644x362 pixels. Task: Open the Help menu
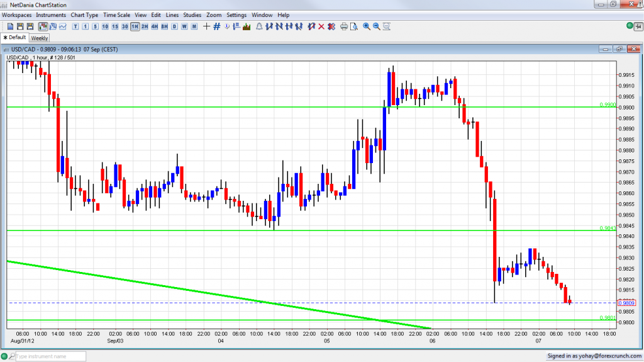click(284, 15)
